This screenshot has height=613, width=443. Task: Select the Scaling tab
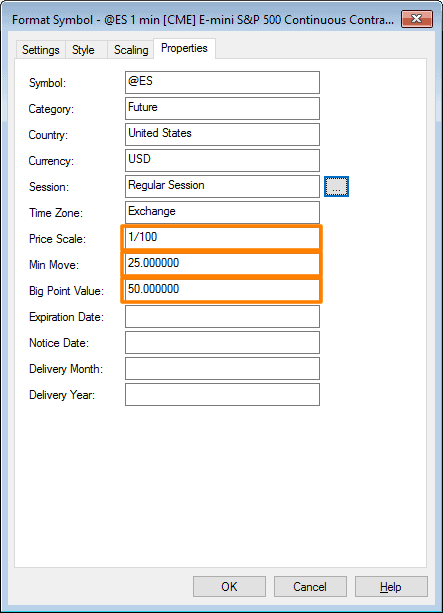click(131, 50)
